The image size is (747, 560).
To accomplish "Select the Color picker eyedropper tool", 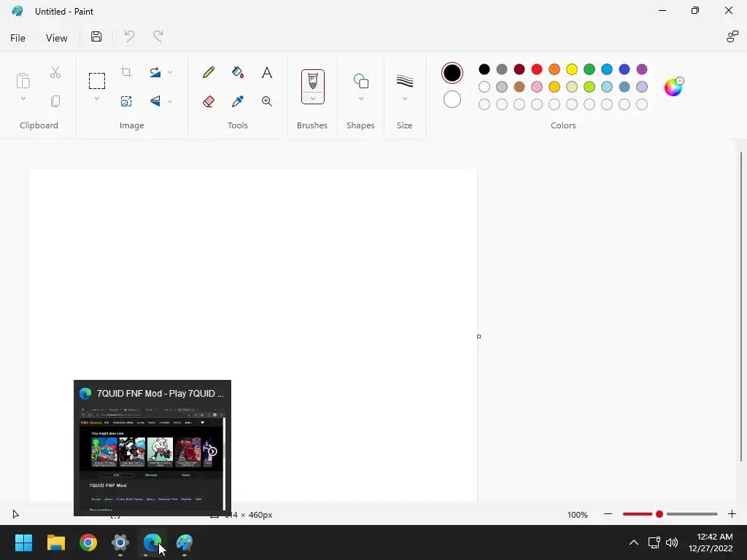I will coord(238,101).
